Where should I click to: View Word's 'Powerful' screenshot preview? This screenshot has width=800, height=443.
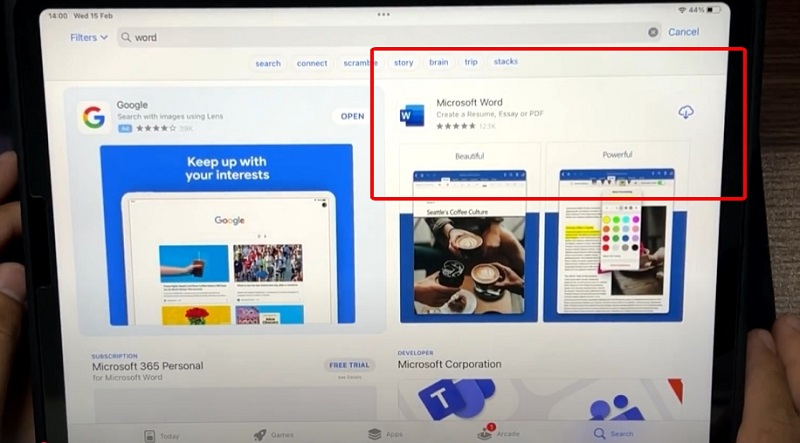pos(616,232)
